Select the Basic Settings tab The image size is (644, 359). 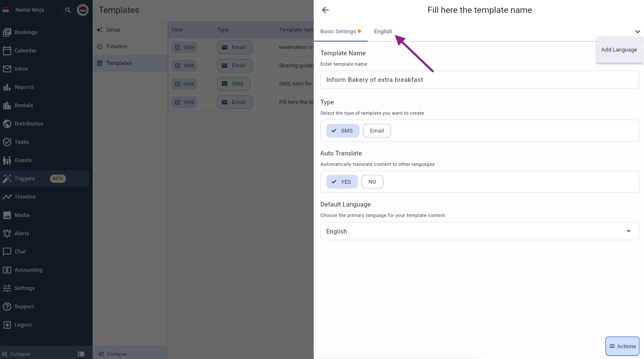[x=338, y=32]
